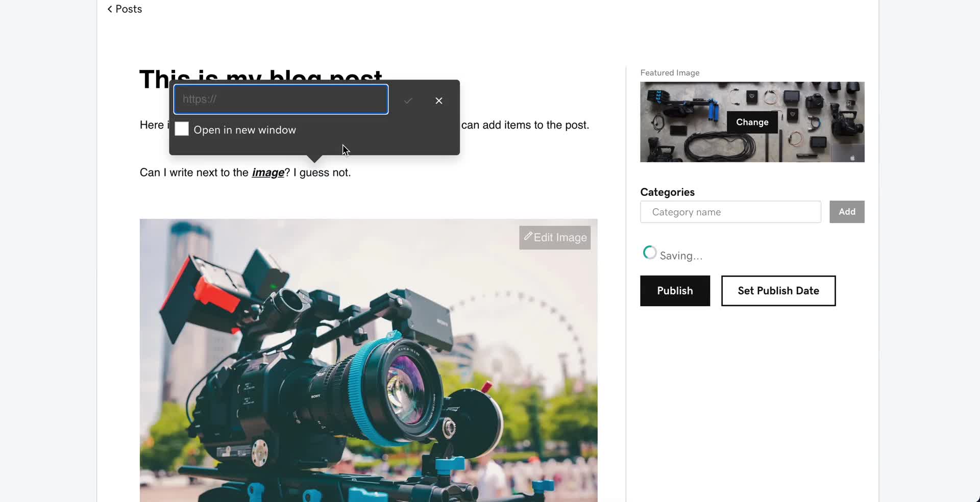
Task: Change the featured image
Action: (752, 122)
